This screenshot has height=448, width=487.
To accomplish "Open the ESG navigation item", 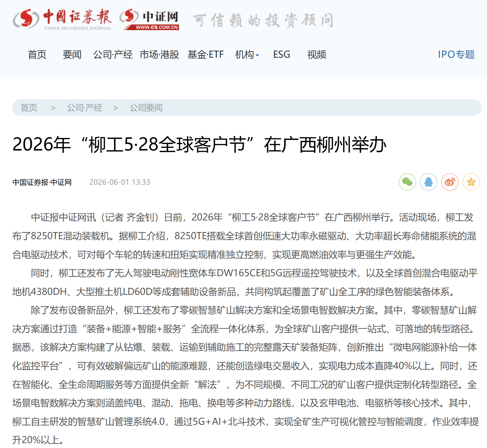I will coord(282,54).
